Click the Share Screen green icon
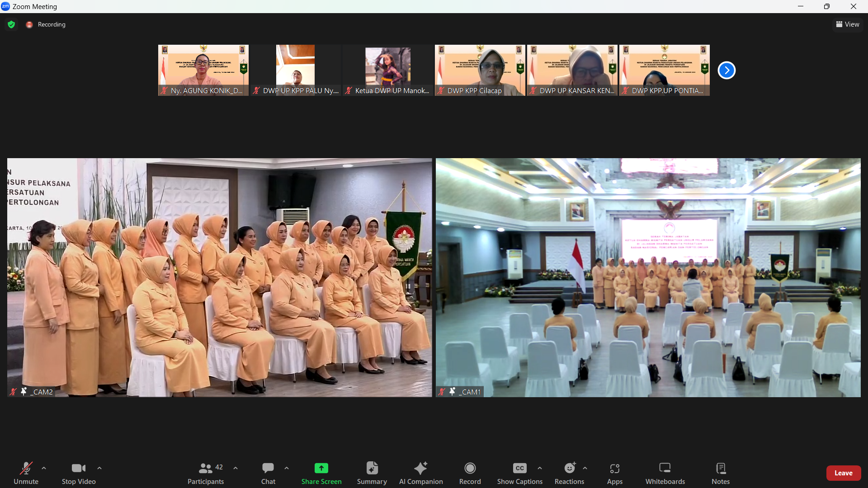 pos(321,469)
